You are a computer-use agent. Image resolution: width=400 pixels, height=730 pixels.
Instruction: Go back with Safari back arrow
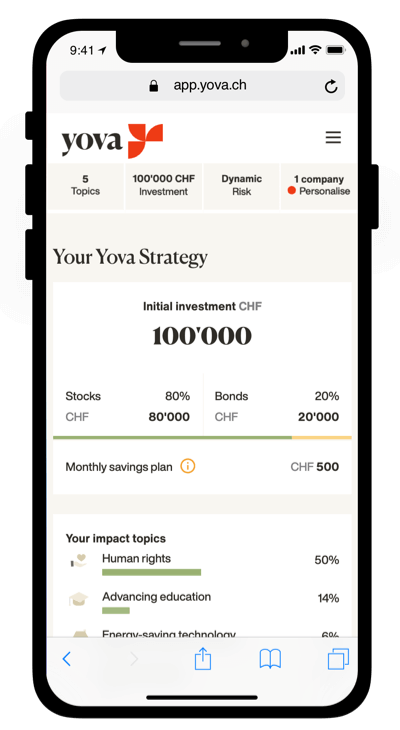67,659
